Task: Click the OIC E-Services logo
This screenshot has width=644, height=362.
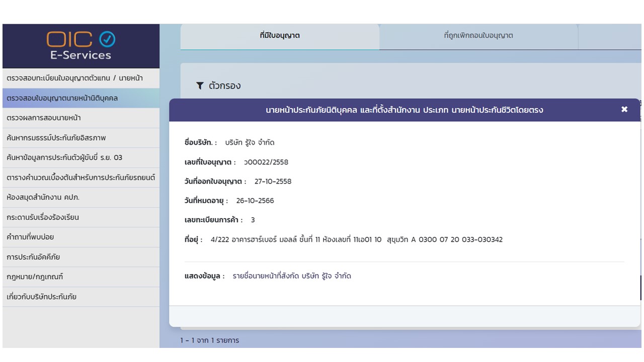Action: pyautogui.click(x=81, y=46)
